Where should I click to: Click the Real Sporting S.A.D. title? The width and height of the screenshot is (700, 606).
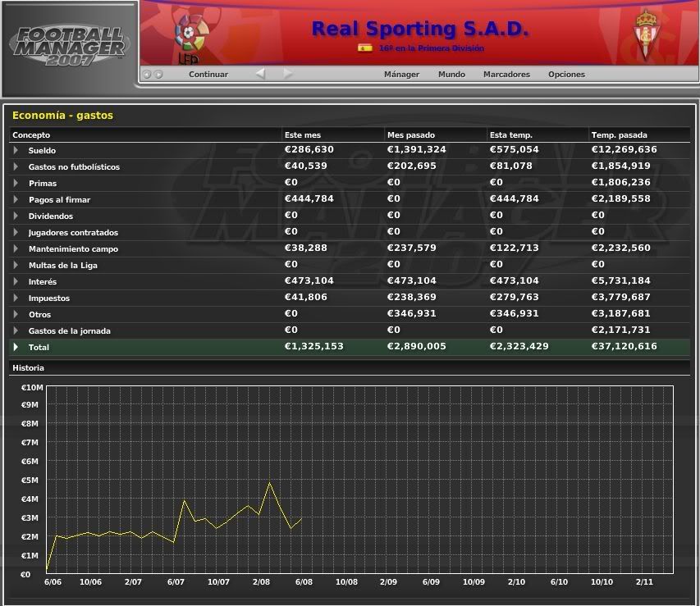[x=420, y=29]
